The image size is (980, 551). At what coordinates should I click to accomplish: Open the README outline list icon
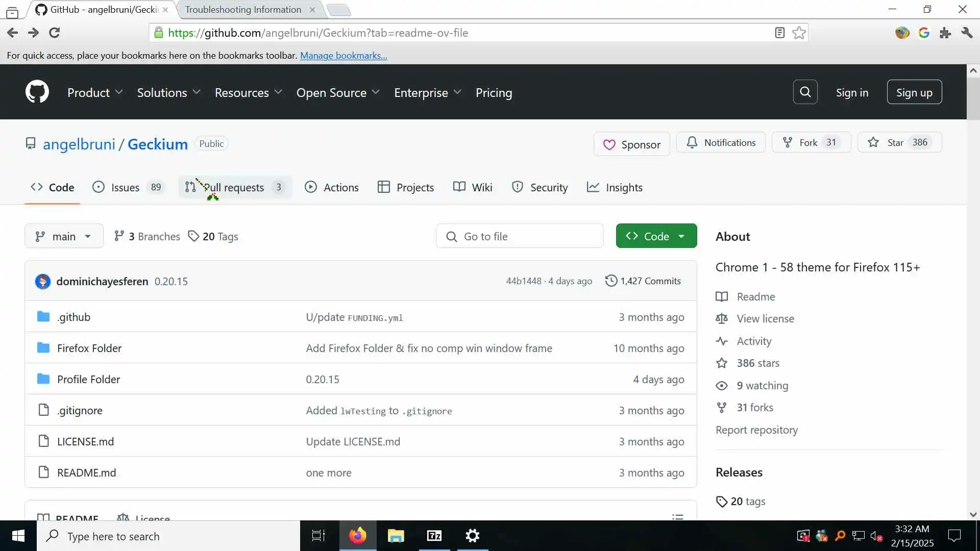pyautogui.click(x=677, y=516)
